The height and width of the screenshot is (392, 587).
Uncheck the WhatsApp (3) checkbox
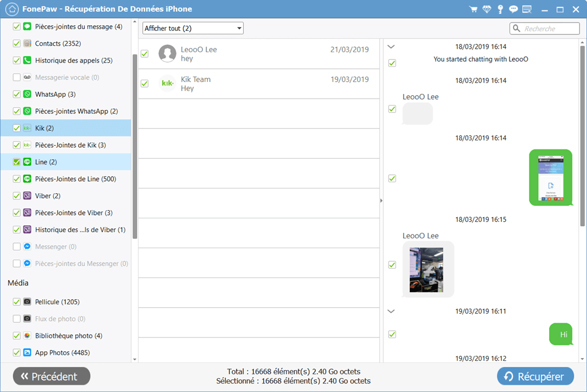pyautogui.click(x=17, y=94)
